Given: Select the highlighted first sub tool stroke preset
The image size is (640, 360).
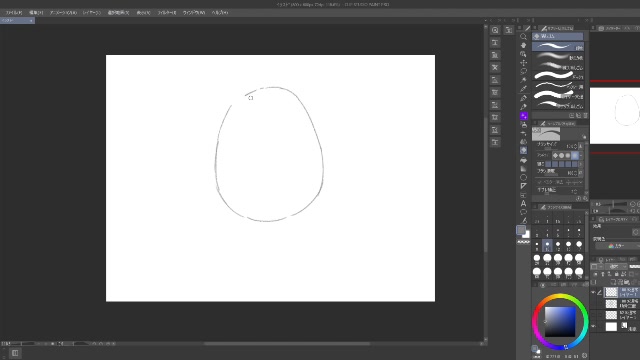Looking at the screenshot, I should [558, 46].
